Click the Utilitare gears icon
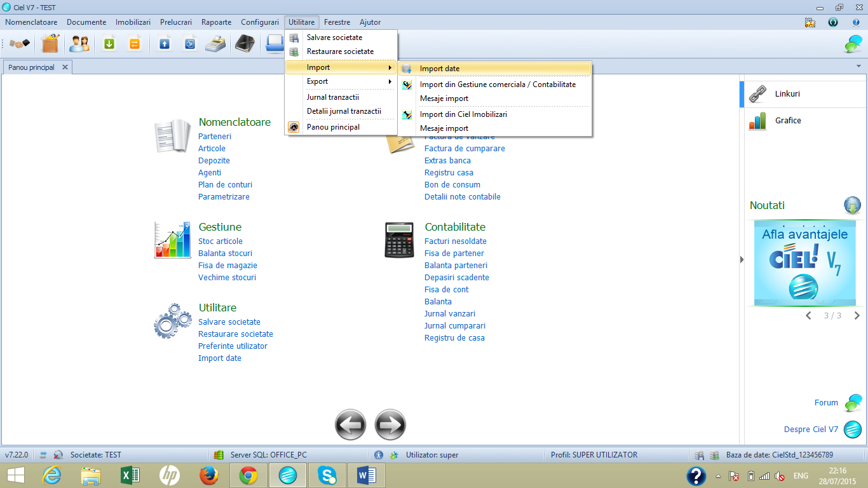The width and height of the screenshot is (868, 488). 172,321
